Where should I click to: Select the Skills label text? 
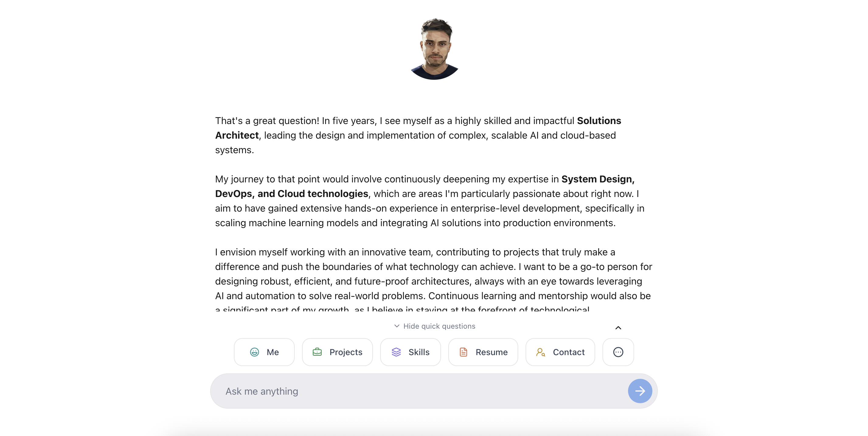point(419,352)
